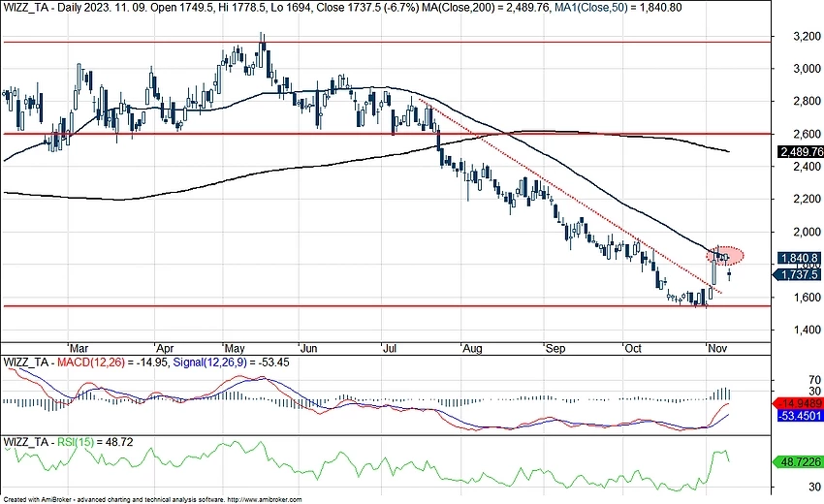Click the 30 level on RSI axis
Image resolution: width=824 pixels, height=504 pixels.
[814, 487]
